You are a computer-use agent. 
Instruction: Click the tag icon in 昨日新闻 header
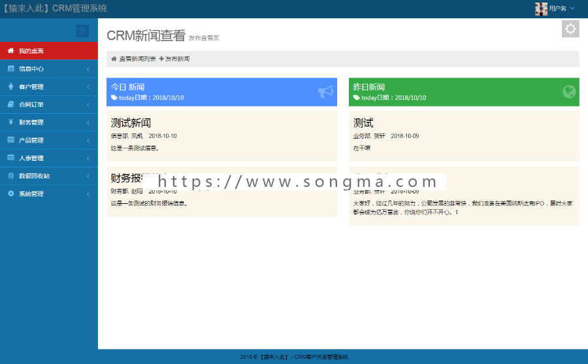356,97
